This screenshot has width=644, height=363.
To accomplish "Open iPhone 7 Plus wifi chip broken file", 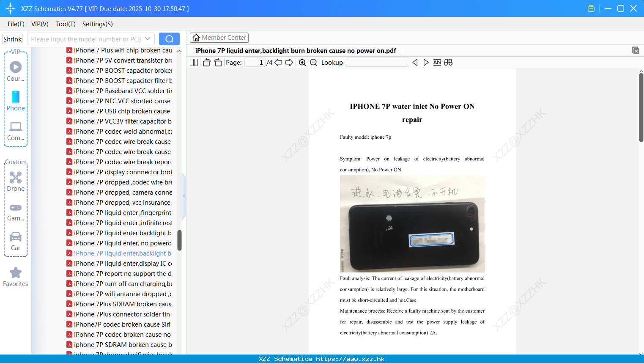I will click(119, 50).
